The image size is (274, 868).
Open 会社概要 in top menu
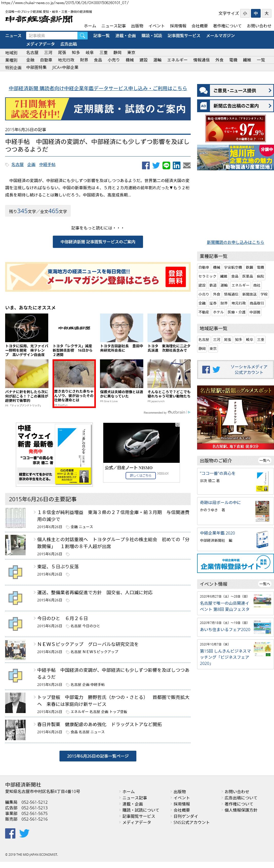199,26
